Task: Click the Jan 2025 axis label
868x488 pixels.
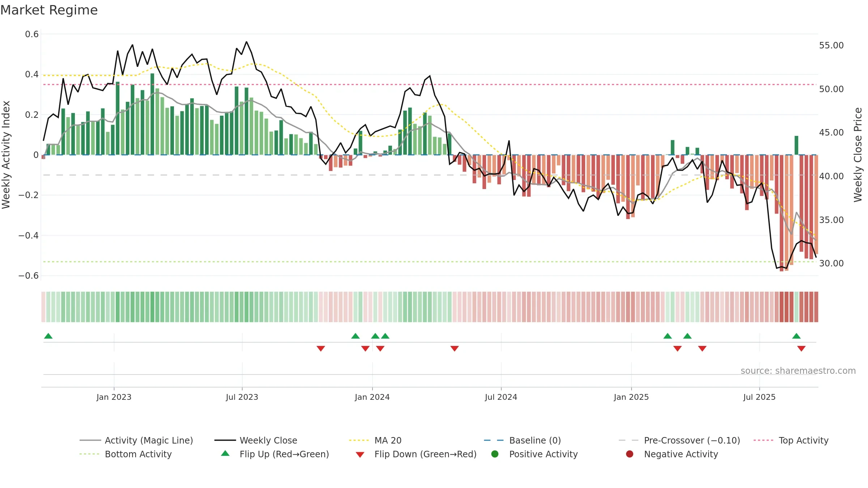Action: click(x=631, y=397)
